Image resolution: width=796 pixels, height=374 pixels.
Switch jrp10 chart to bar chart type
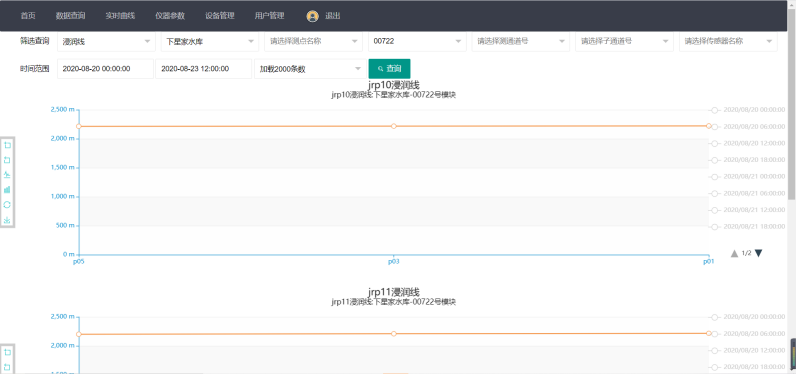pyautogui.click(x=7, y=190)
